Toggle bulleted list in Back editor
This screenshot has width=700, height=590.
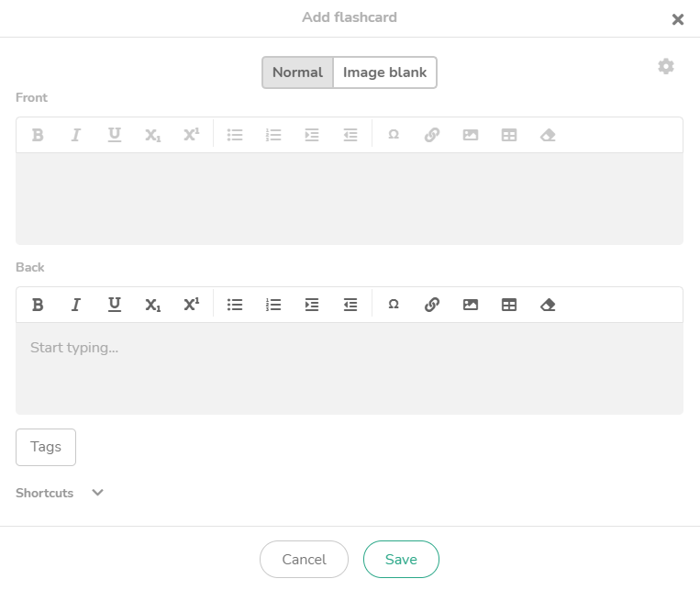[x=235, y=305]
